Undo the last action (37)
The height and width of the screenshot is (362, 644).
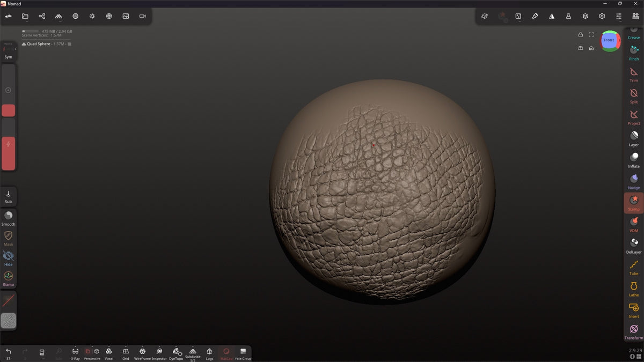coord(8,353)
